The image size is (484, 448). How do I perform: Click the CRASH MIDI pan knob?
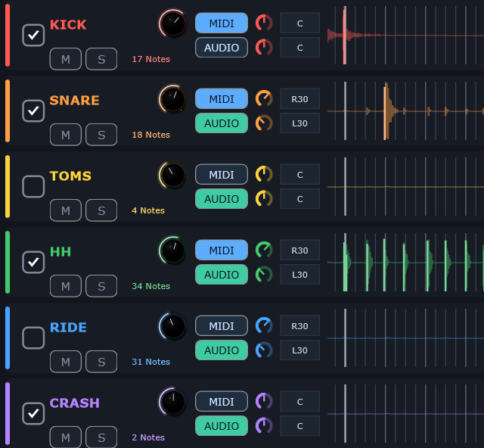coord(264,402)
